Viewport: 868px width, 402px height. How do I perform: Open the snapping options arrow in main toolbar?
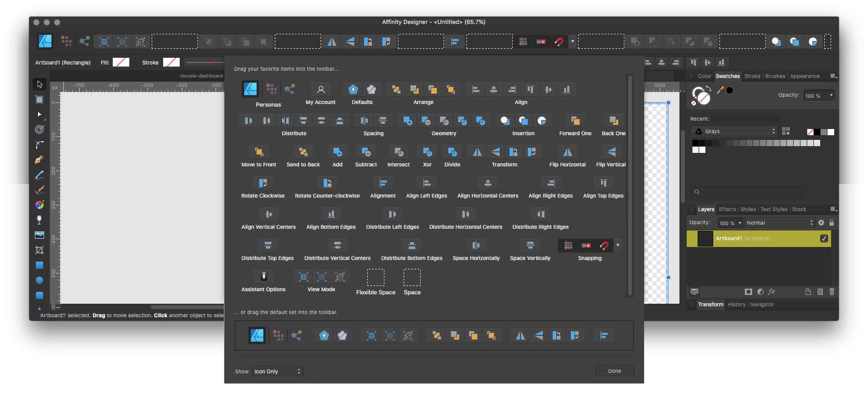click(x=572, y=42)
